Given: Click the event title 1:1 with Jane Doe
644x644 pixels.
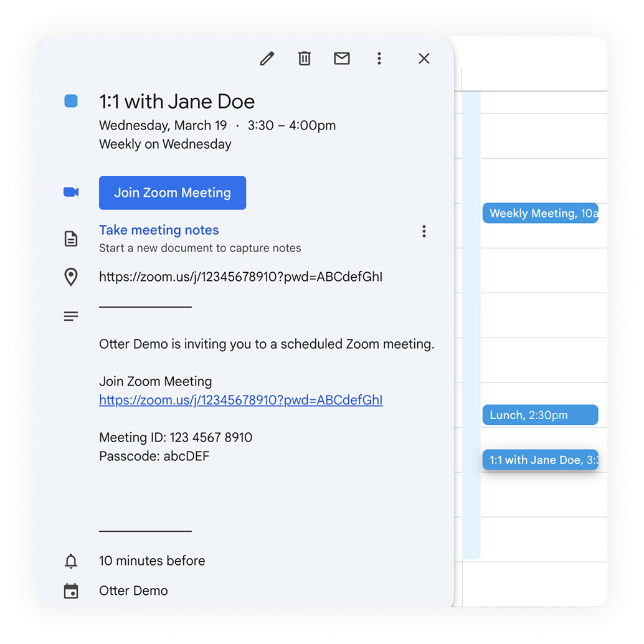Looking at the screenshot, I should 177,102.
